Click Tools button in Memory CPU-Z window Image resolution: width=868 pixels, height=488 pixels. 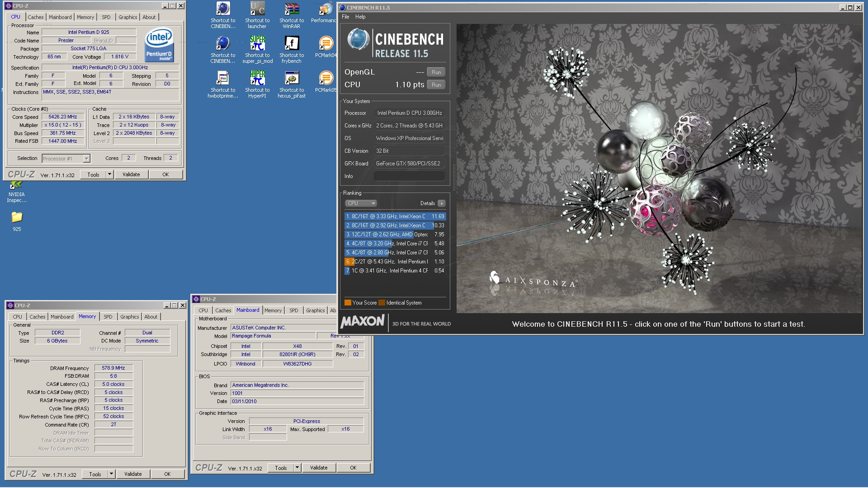[95, 474]
